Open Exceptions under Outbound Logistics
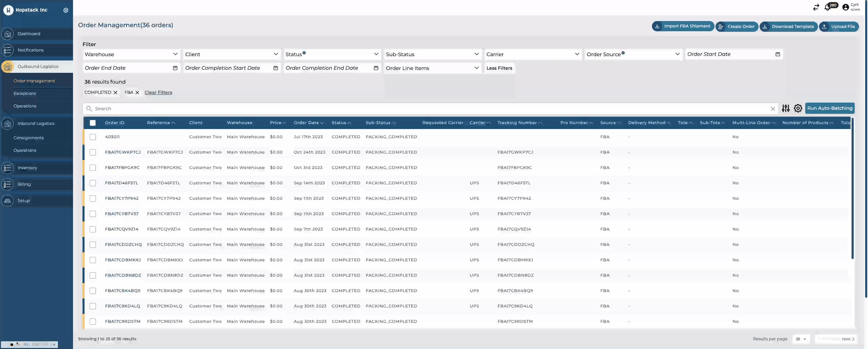The width and height of the screenshot is (868, 349). (25, 93)
